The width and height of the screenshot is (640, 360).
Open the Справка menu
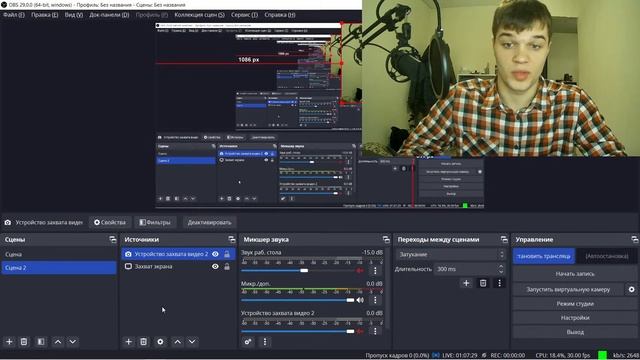click(x=280, y=15)
